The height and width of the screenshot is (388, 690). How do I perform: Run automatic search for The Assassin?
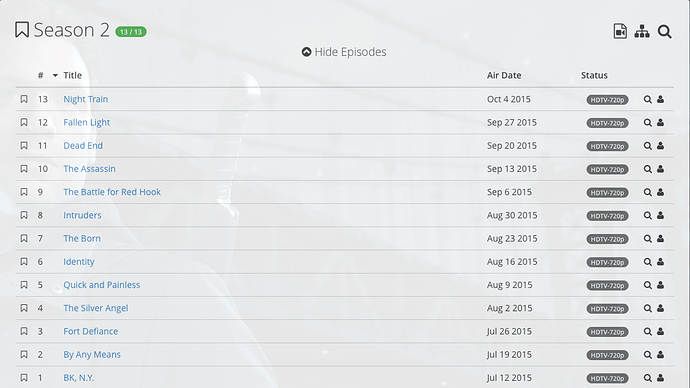pyautogui.click(x=647, y=169)
